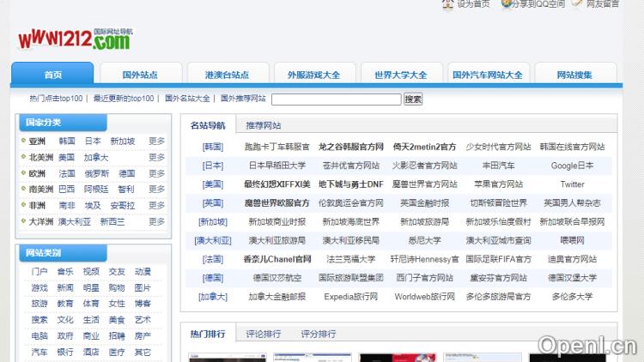644x362 pixels.
Task: Click the 亚洲 continent link
Action: click(x=37, y=142)
